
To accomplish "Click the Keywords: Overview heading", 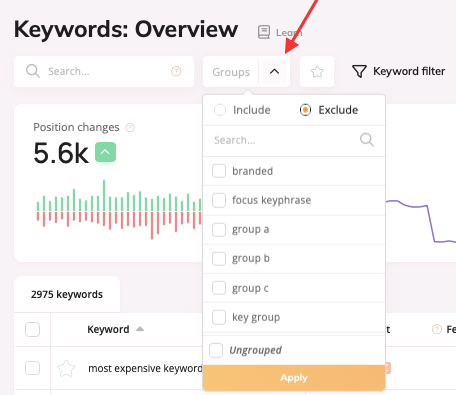I will [126, 29].
